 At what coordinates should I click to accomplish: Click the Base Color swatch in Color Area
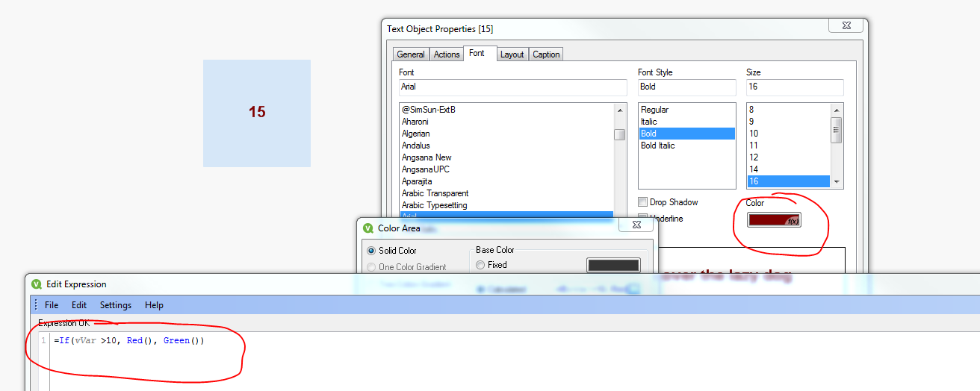[613, 265]
